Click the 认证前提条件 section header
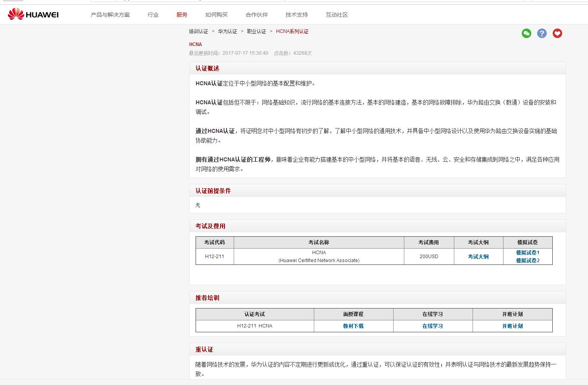This screenshot has height=385, width=588. click(x=378, y=191)
